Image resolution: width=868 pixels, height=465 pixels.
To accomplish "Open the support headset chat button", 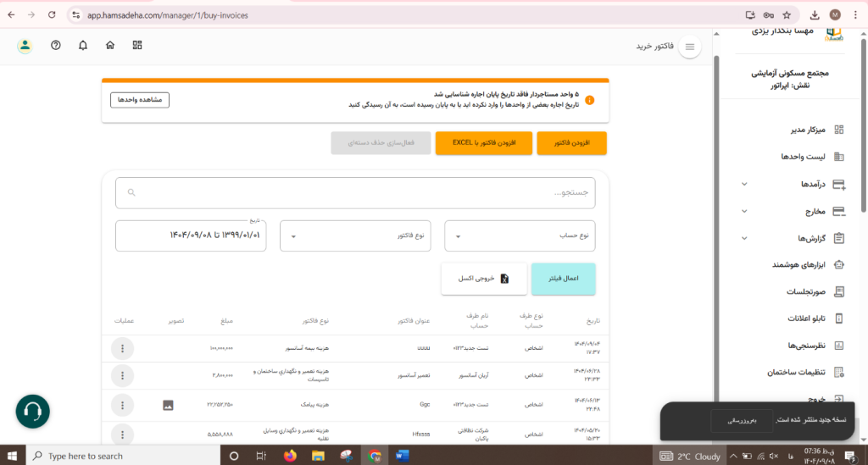I will point(33,412).
